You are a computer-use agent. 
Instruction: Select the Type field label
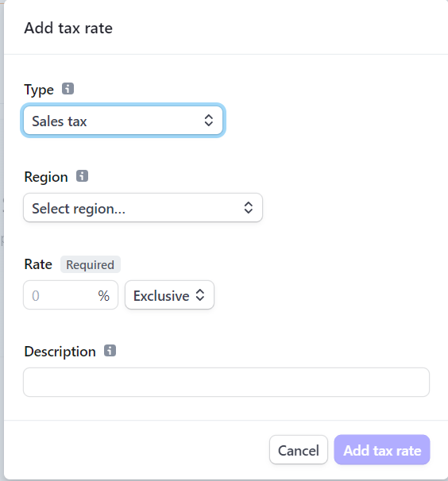tap(39, 90)
